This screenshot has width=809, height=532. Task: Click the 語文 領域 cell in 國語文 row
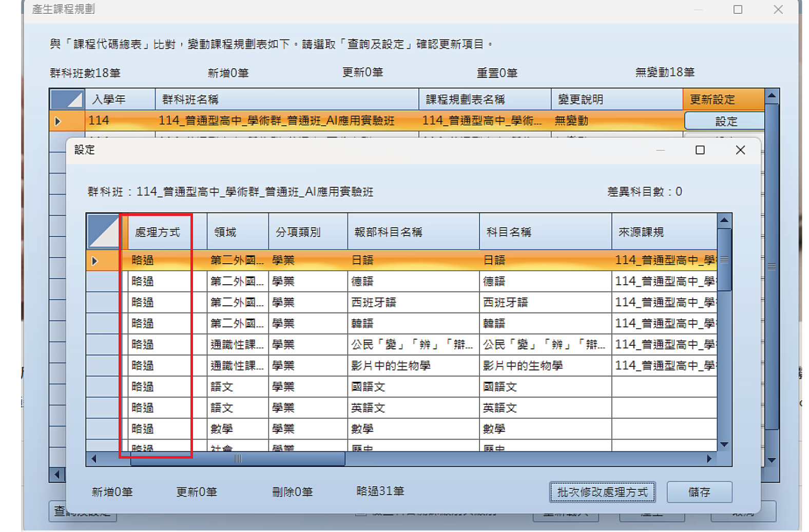[x=238, y=386]
